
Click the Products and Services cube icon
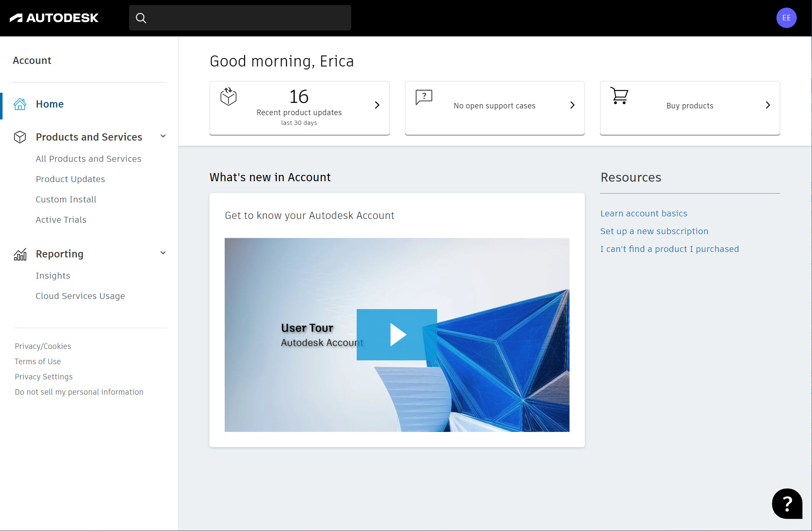[20, 137]
